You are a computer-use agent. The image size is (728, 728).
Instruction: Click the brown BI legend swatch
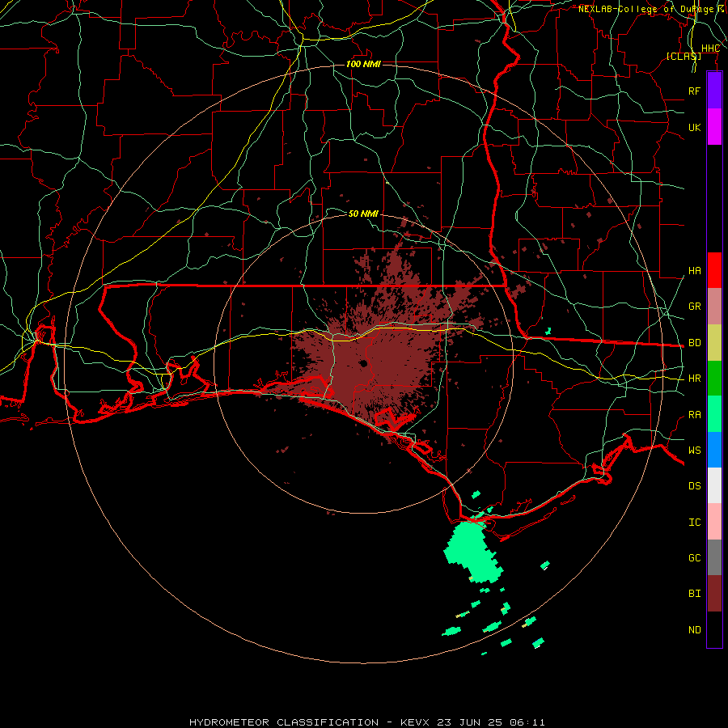click(x=714, y=594)
